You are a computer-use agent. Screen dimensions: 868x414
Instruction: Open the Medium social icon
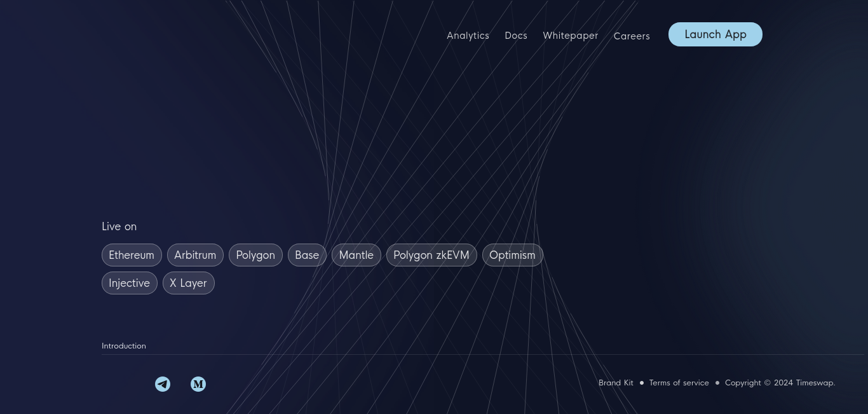198,384
